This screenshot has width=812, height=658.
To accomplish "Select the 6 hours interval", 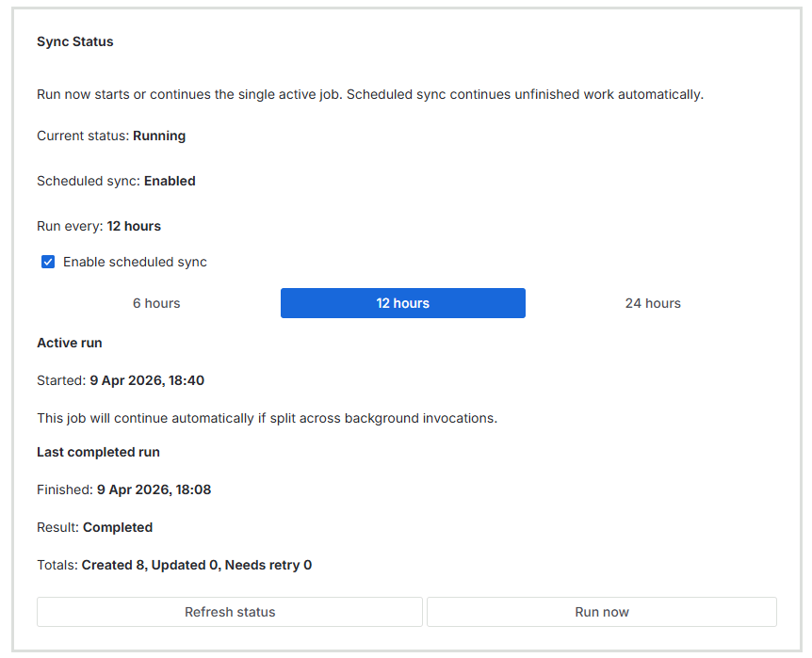I will tap(155, 303).
